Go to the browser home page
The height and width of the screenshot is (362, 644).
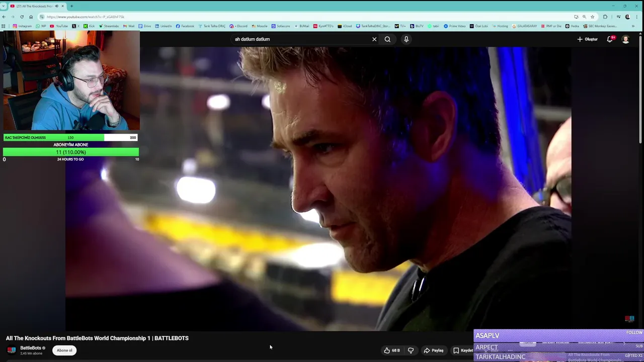click(x=31, y=17)
